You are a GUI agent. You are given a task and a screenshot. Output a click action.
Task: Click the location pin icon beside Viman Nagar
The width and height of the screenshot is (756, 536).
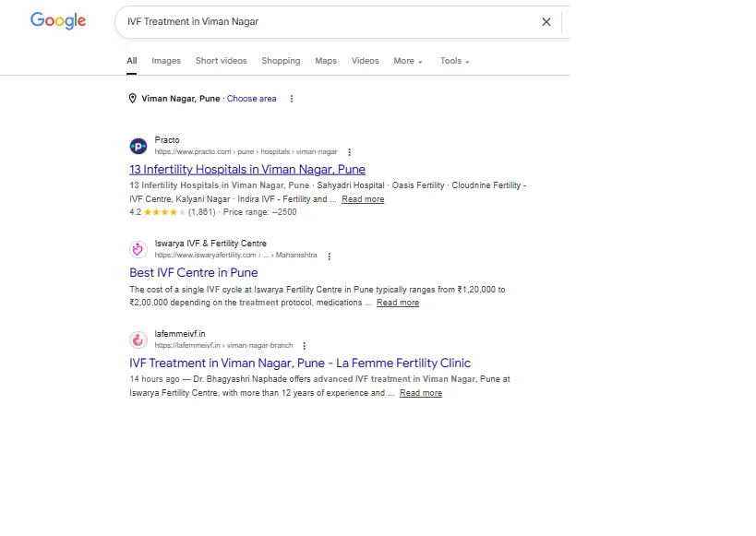tap(133, 99)
